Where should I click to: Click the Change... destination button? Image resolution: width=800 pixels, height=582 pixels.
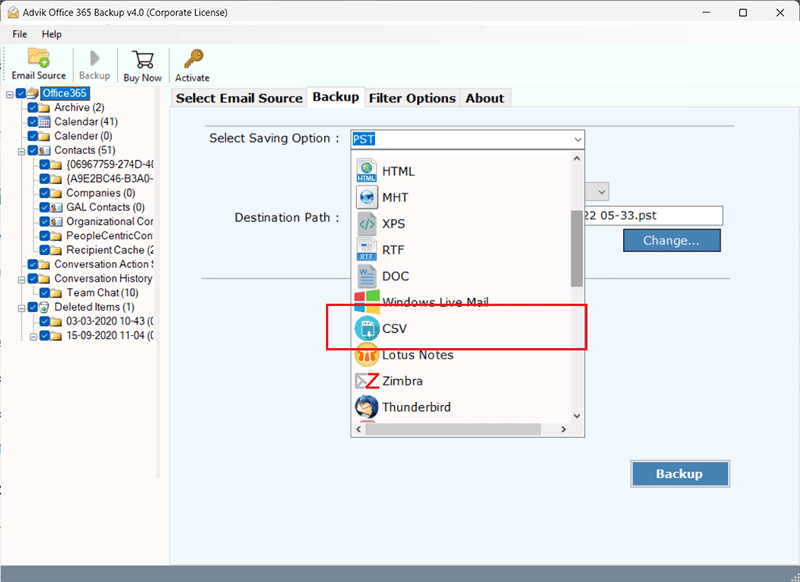click(671, 240)
